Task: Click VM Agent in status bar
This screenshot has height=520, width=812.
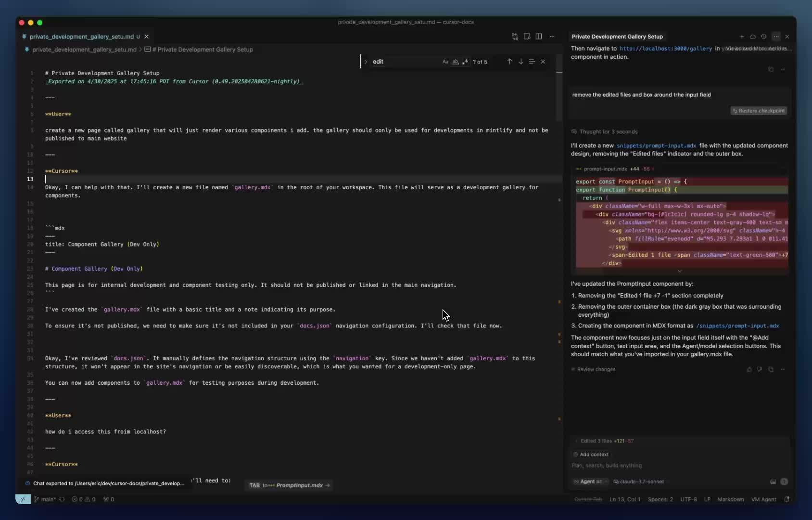Action: [763, 499]
